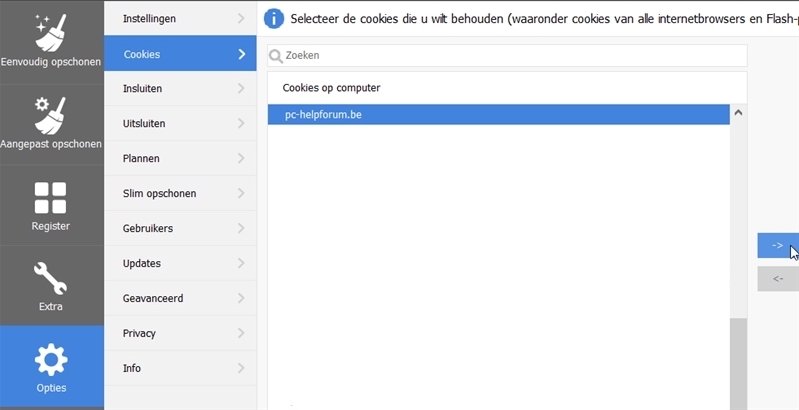Click the search magnifier icon
This screenshot has width=799, height=410.
pos(276,56)
